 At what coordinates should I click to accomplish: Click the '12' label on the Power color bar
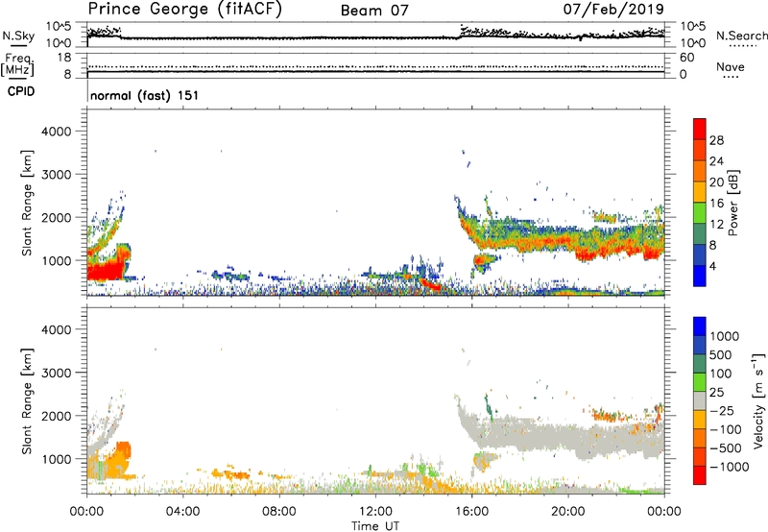pos(716,225)
